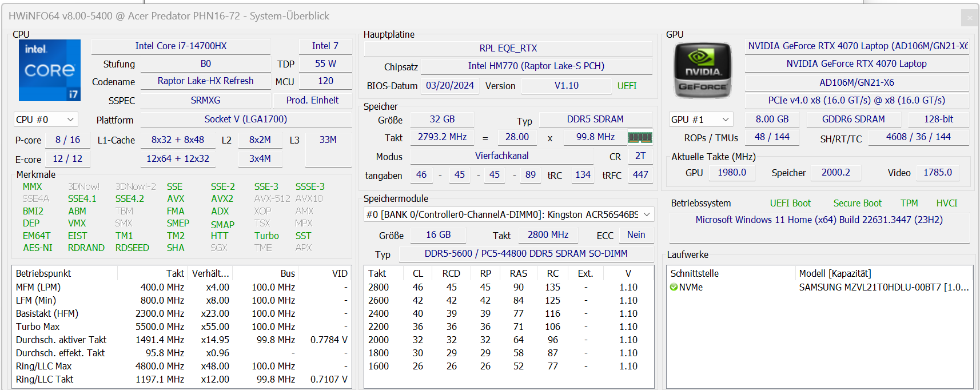Click the RDSEED feature label
The width and height of the screenshot is (980, 390).
tap(132, 248)
